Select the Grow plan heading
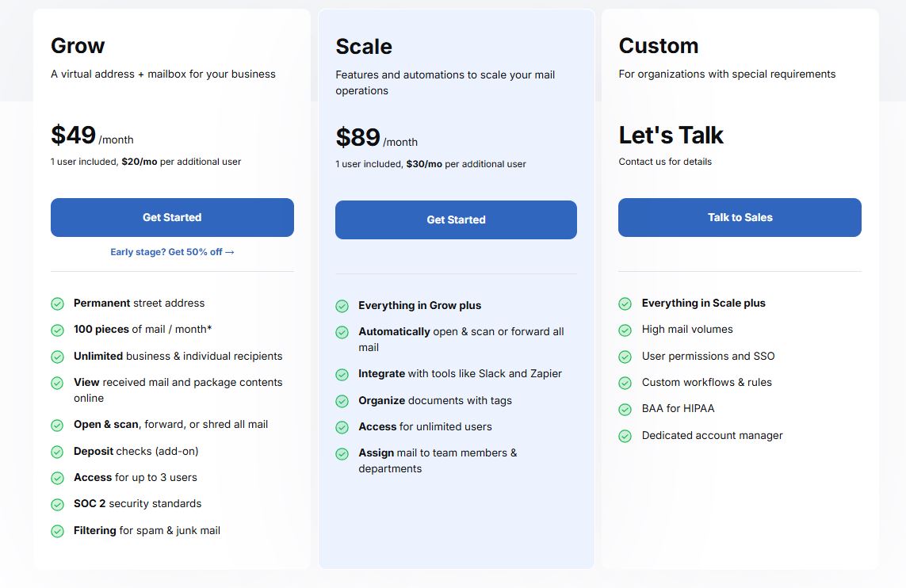906x588 pixels. pyautogui.click(x=77, y=45)
